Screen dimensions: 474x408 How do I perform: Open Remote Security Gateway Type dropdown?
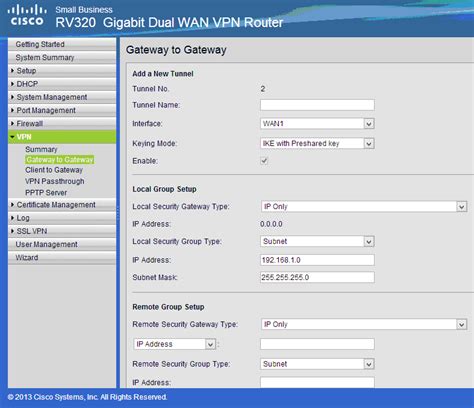pos(364,324)
